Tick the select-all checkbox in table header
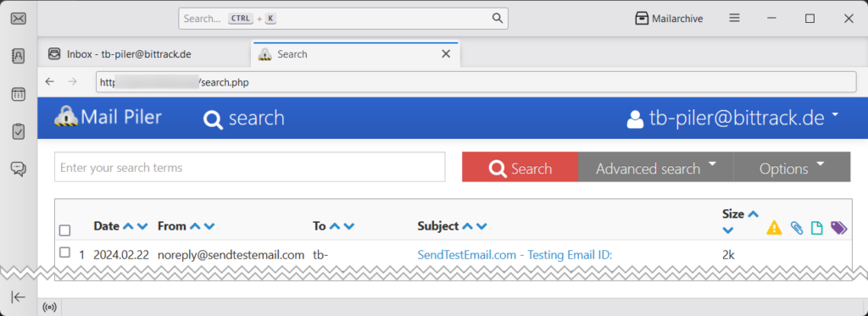This screenshot has height=316, width=868. [x=64, y=230]
